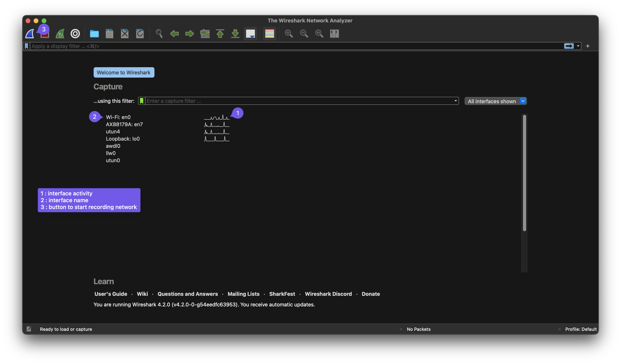Restart the current capture
The image size is (621, 364).
60,33
